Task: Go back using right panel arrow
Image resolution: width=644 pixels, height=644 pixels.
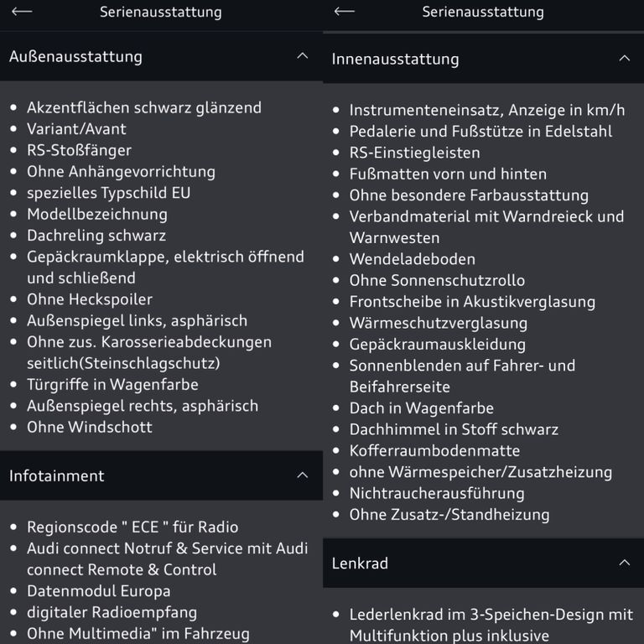Action: point(344,12)
